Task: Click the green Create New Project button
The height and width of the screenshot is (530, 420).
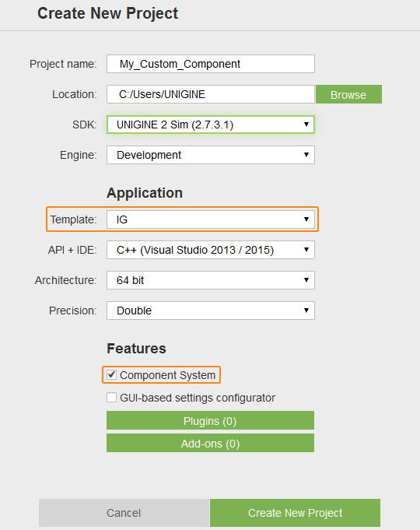Action: 295,513
